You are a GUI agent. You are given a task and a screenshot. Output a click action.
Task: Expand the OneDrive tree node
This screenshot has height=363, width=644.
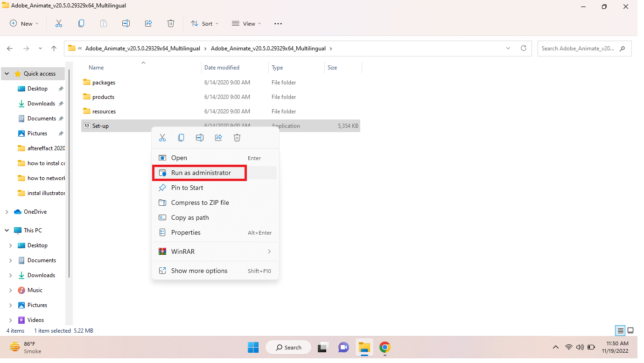pyautogui.click(x=7, y=212)
